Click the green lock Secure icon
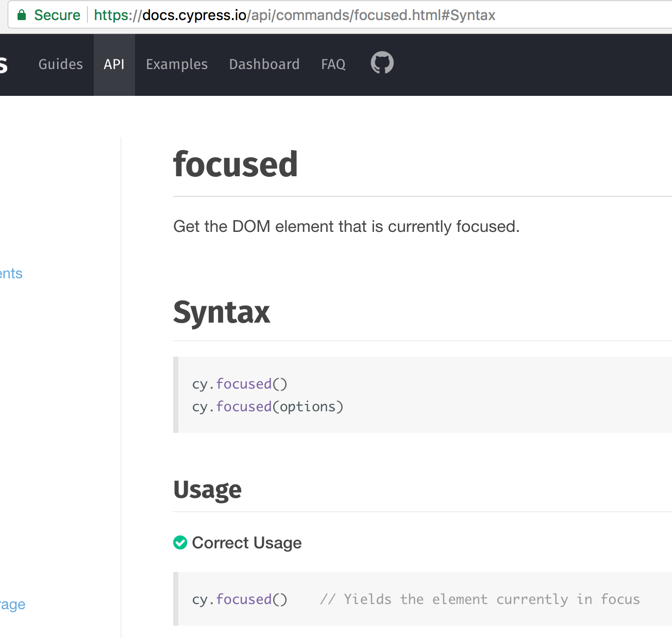The image size is (672, 638). [x=22, y=15]
